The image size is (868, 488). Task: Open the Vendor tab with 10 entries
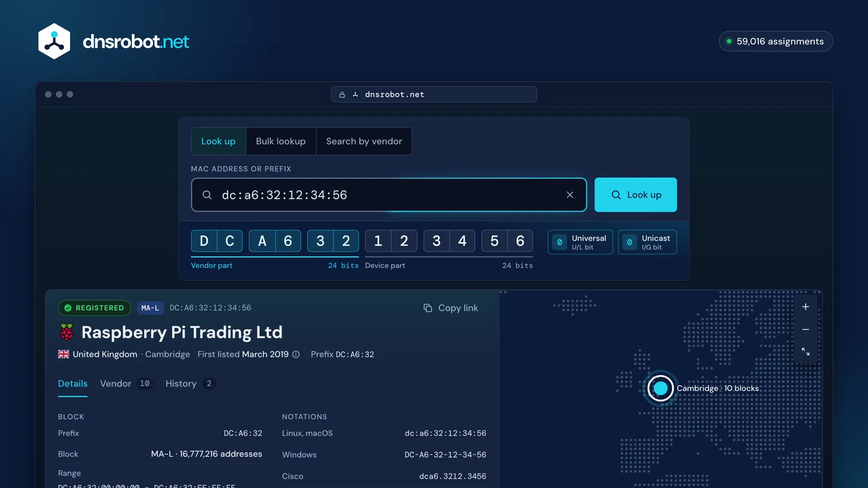coord(125,383)
